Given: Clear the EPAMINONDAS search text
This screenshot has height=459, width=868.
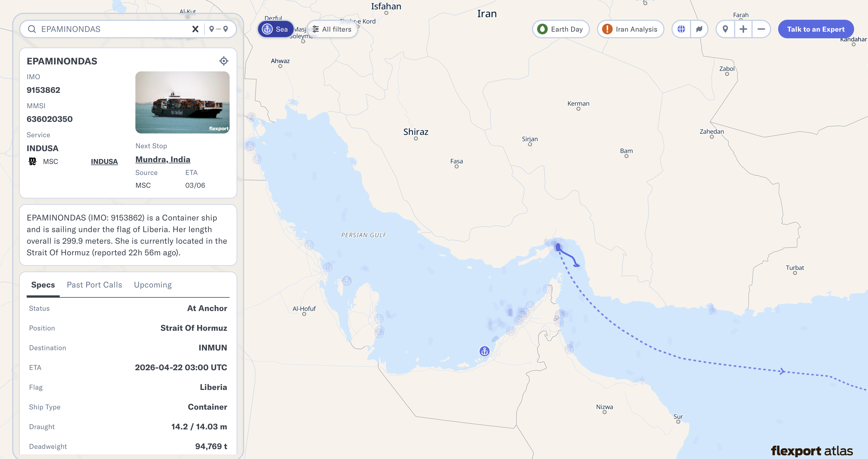Looking at the screenshot, I should click(x=195, y=29).
